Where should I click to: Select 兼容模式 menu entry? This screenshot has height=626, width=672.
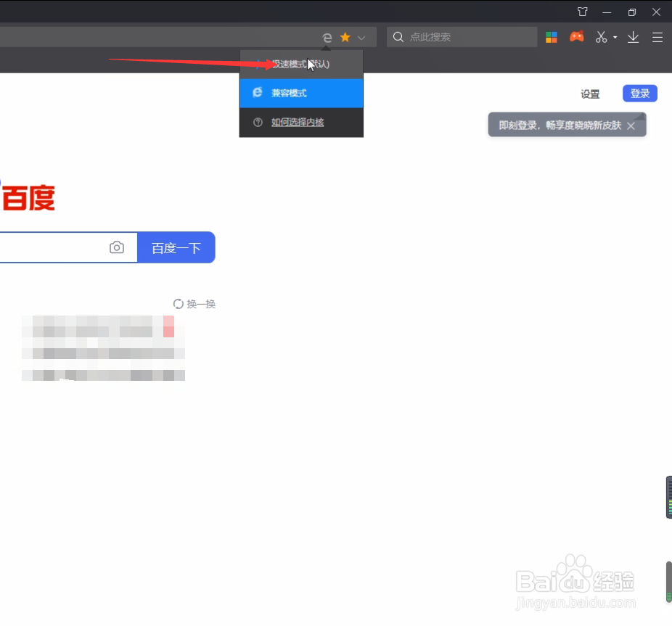pyautogui.click(x=301, y=93)
